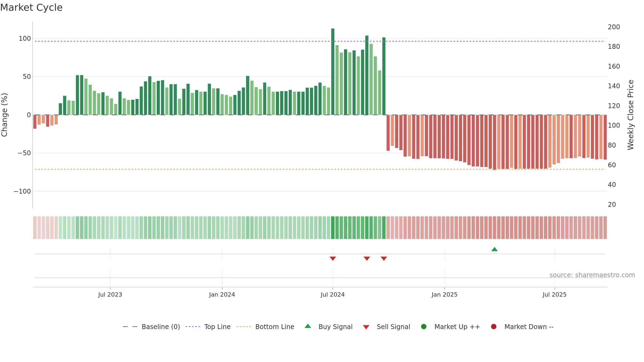The height and width of the screenshot is (362, 644).
Task: Click the 20 tick on the price axis
Action: click(612, 205)
